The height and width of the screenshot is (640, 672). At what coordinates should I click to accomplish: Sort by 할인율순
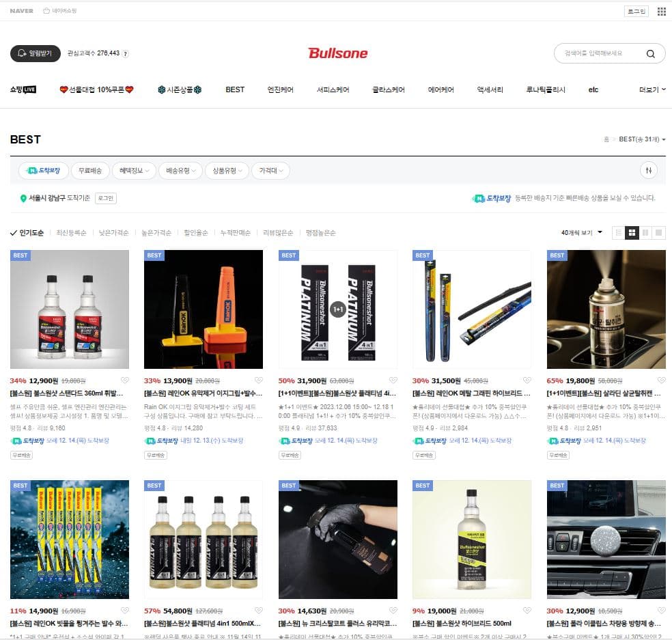(x=196, y=233)
